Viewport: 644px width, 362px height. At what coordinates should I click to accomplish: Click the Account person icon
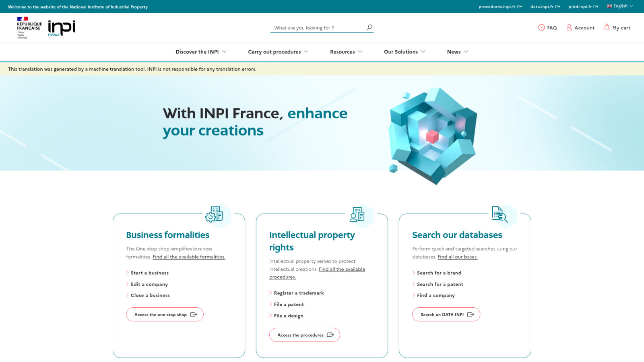point(569,27)
